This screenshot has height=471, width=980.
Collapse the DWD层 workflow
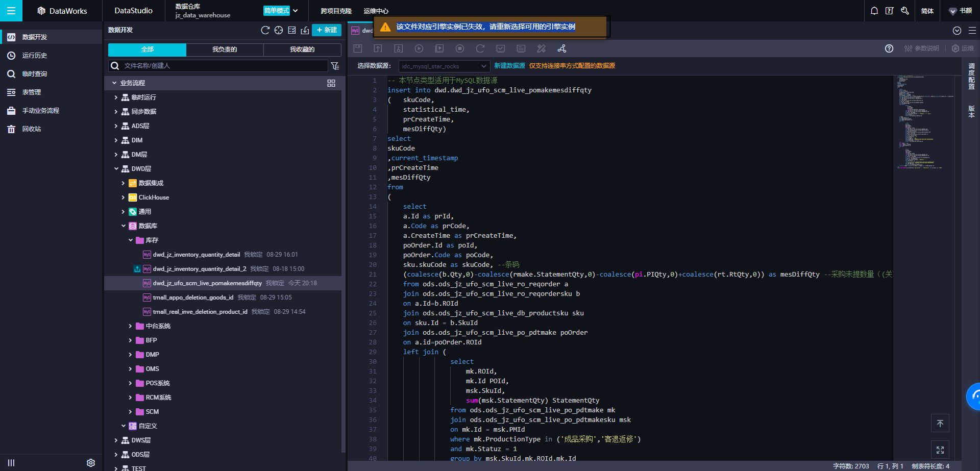(x=116, y=169)
